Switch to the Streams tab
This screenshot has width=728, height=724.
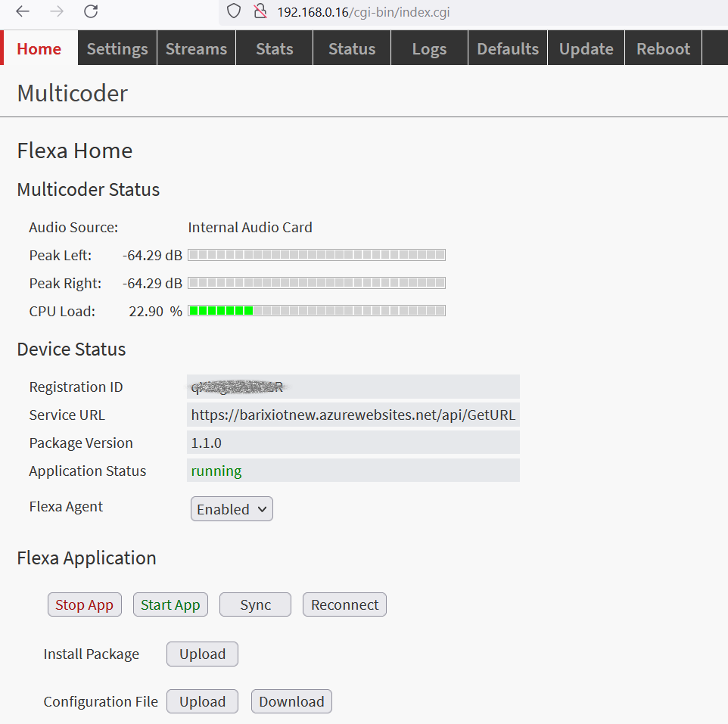tap(196, 48)
